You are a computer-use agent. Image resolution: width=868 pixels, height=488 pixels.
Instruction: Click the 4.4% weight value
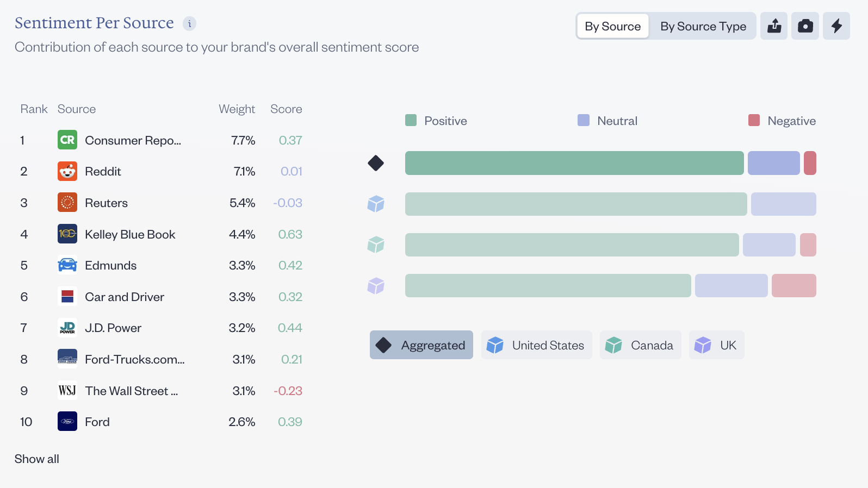pyautogui.click(x=242, y=234)
